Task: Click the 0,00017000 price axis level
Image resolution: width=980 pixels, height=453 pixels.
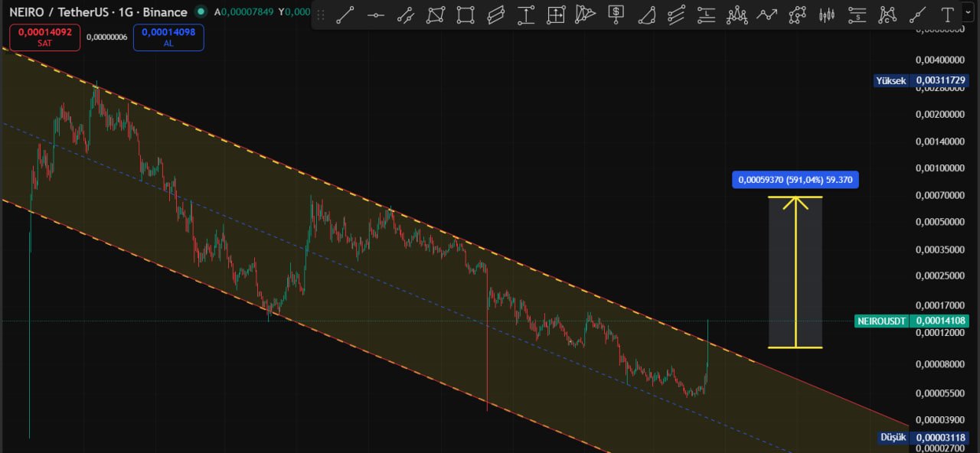Action: coord(940,305)
